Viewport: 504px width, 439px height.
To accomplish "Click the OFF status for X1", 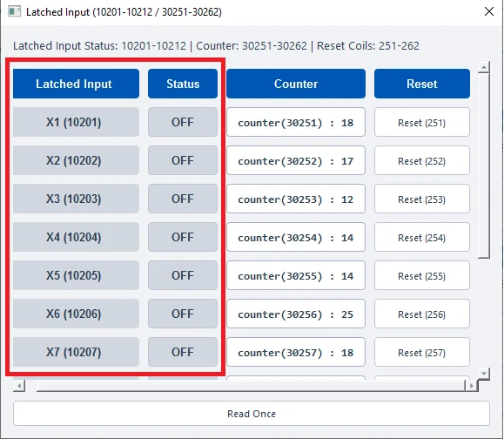I will point(183,122).
